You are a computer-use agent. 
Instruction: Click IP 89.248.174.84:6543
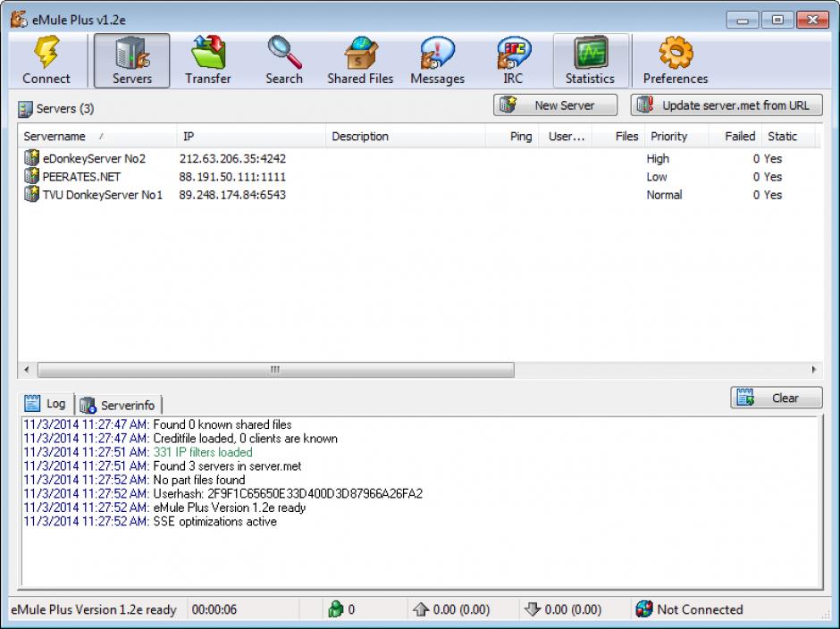[x=232, y=195]
